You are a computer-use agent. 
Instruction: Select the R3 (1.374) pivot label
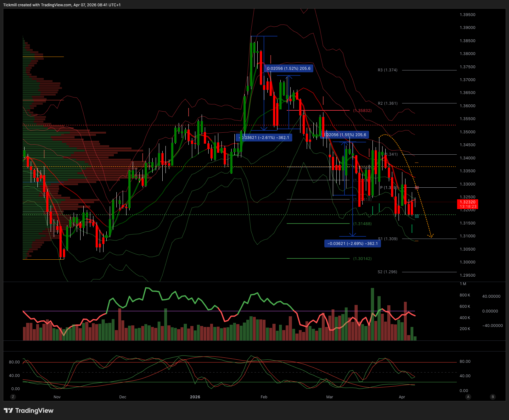point(387,70)
